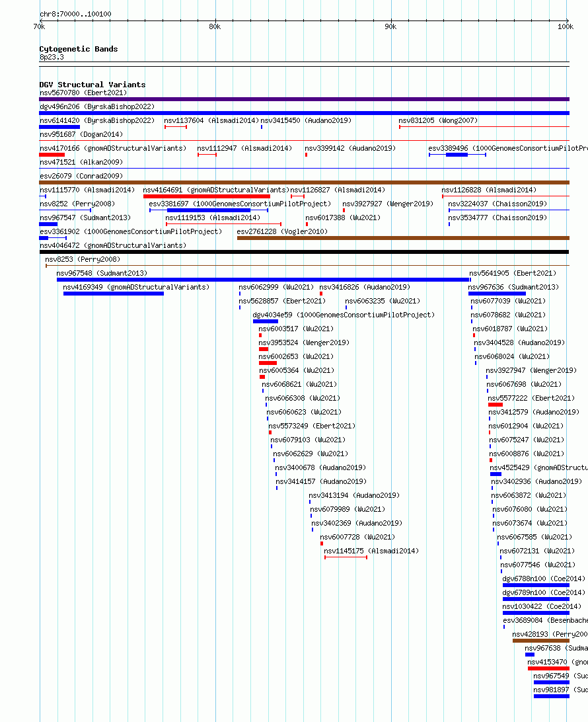The height and width of the screenshot is (722, 588).
Task: Open esv3381697 1000GenomesConsortiumPilotProject label
Action: (x=240, y=204)
